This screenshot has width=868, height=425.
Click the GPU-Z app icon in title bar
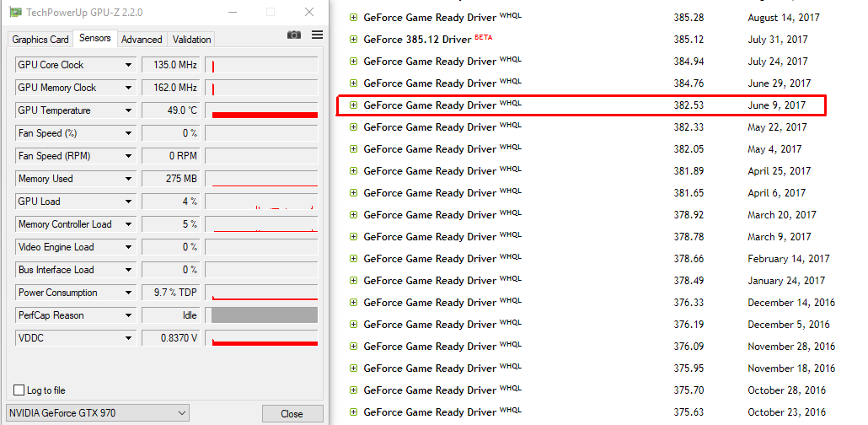pos(14,12)
